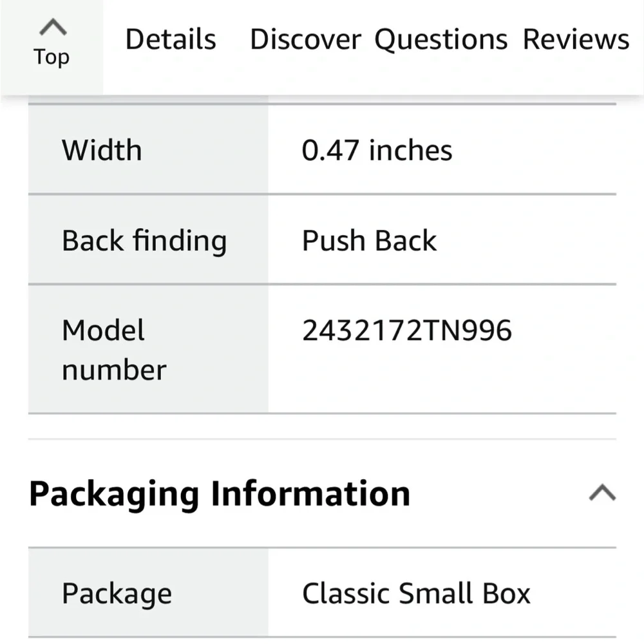Click blank space below model number value
644x644 pixels.
[x=442, y=378]
